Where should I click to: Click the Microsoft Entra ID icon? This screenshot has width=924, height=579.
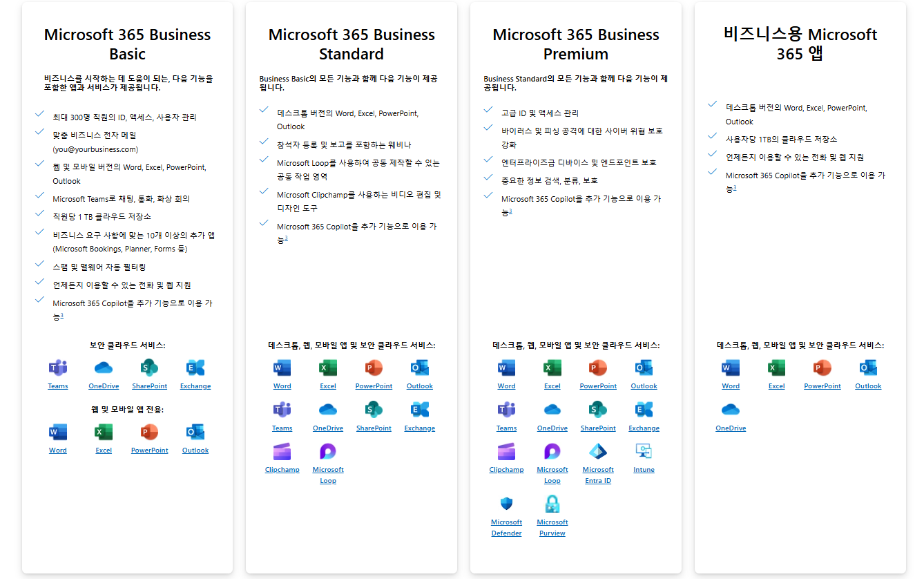tap(598, 452)
